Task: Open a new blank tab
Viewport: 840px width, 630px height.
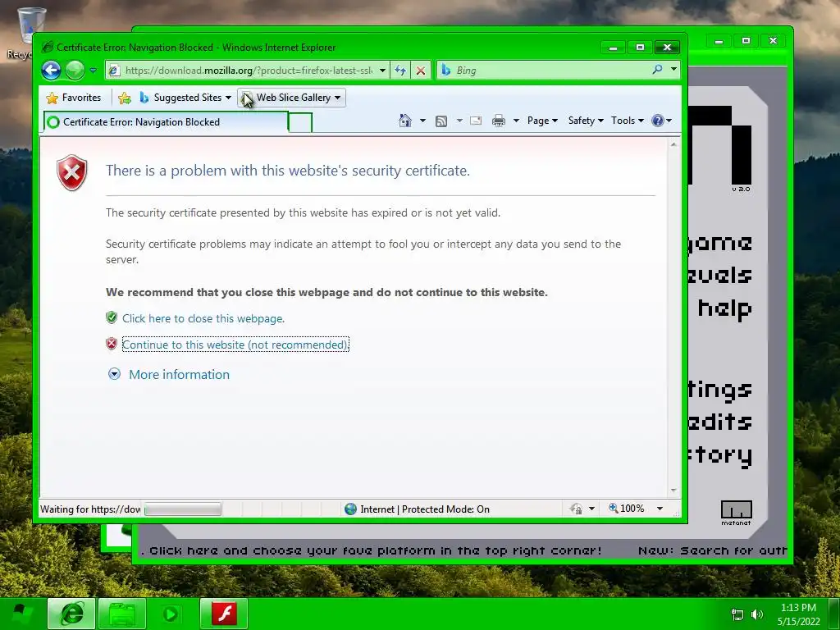Action: [300, 123]
